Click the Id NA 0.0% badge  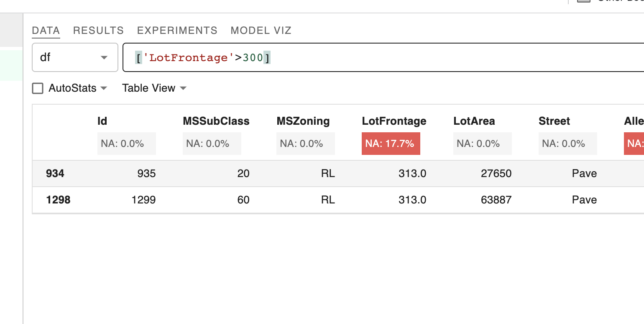(126, 144)
